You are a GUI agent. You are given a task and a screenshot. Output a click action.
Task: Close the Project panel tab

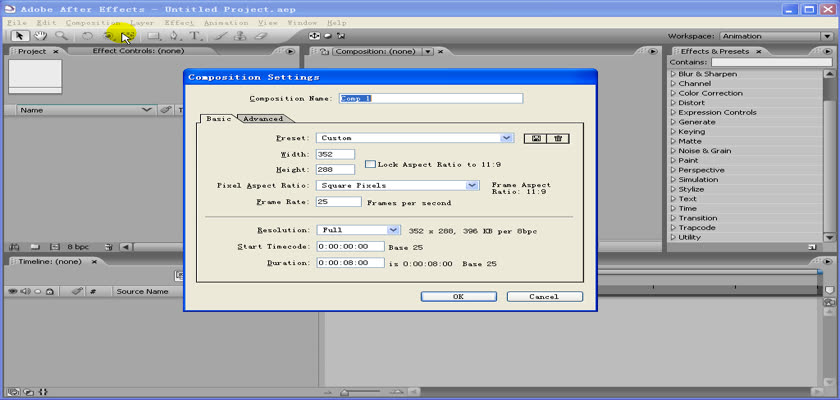coord(56,52)
